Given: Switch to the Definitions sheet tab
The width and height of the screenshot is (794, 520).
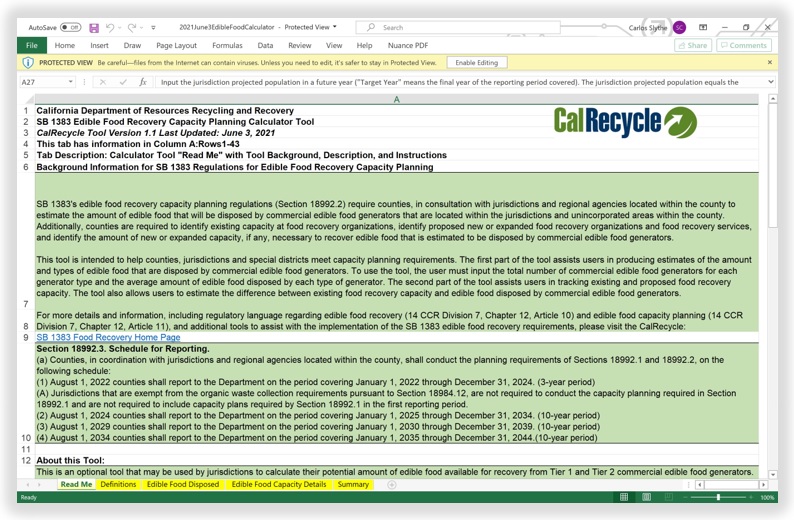Looking at the screenshot, I should coord(118,485).
